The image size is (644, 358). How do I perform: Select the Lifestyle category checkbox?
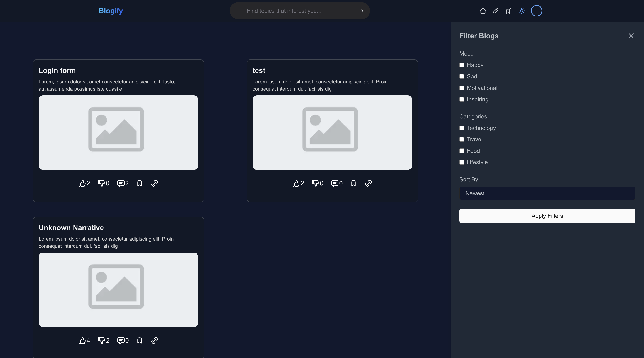[x=462, y=162]
